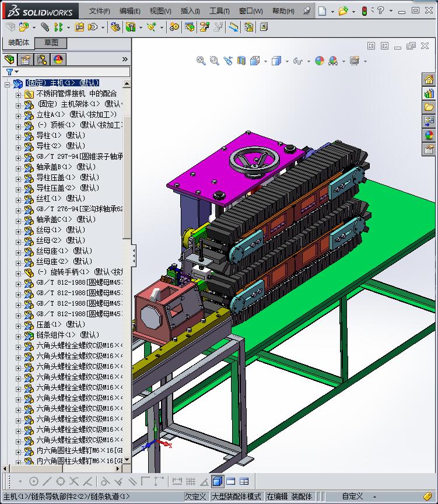Click the View Settings icon
This screenshot has width=438, height=504.
tap(355, 61)
